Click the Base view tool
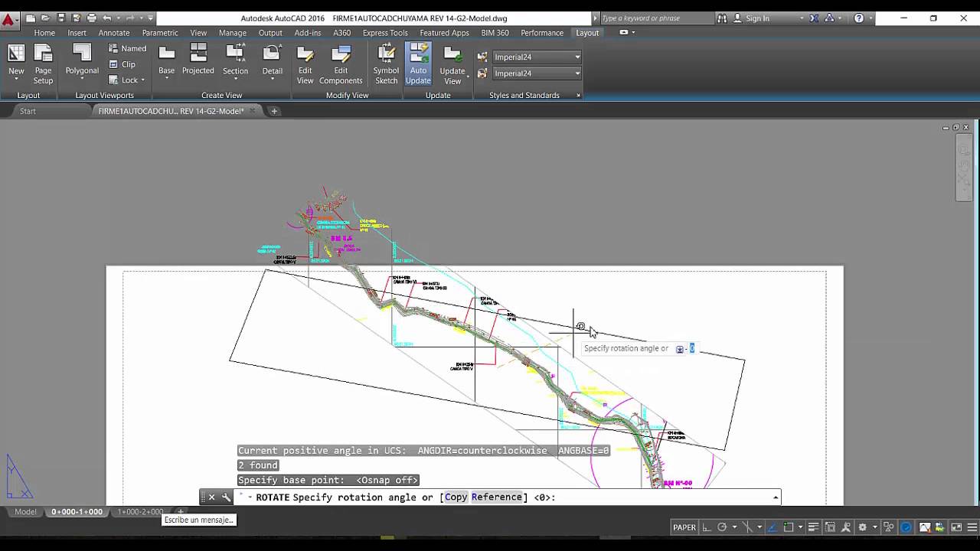The image size is (980, 551). tap(166, 63)
